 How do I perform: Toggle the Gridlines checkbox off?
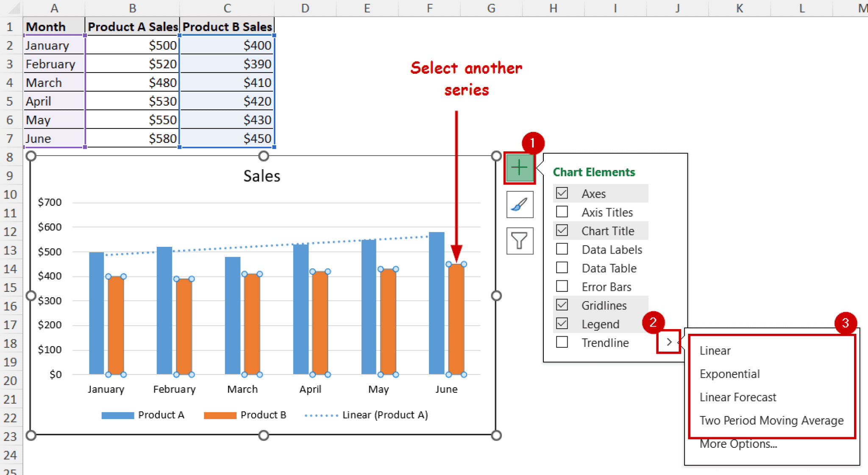click(562, 305)
